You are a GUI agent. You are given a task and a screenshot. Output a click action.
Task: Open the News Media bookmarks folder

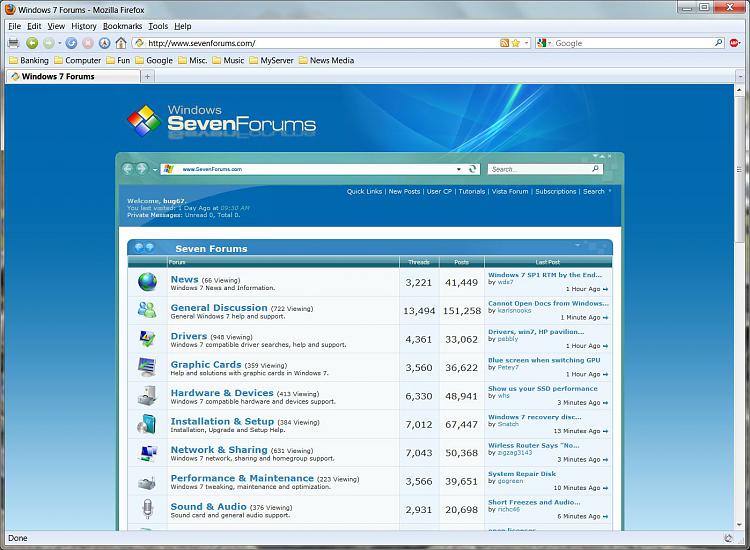pyautogui.click(x=326, y=60)
